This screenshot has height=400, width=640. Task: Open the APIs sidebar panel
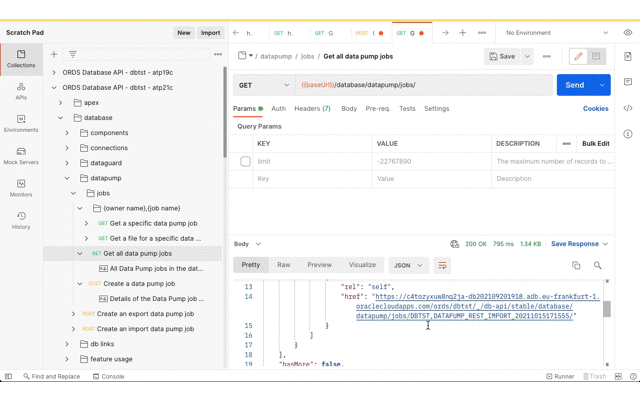[x=21, y=91]
